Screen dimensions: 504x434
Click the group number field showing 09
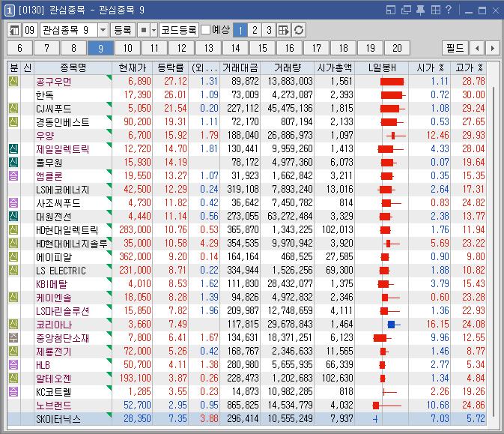(x=30, y=30)
